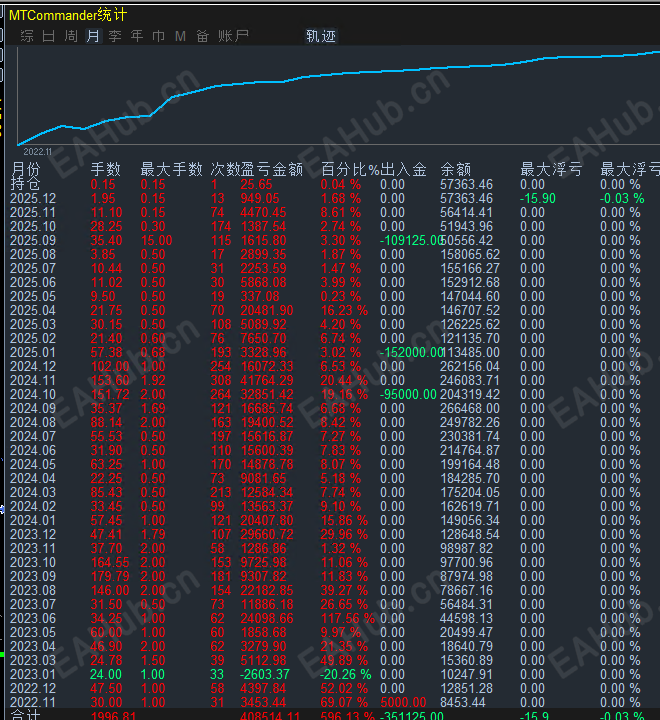Open the 币 currency tab

coord(158,36)
